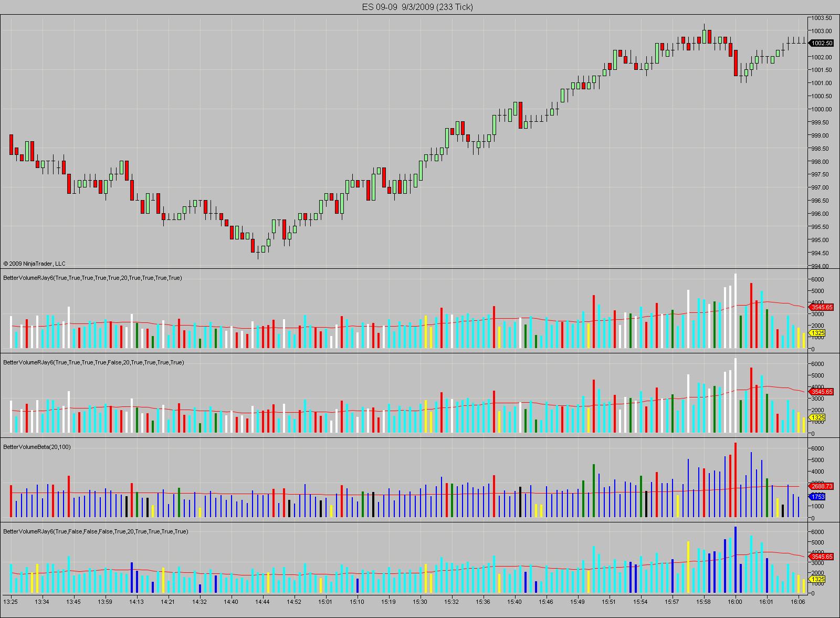This screenshot has height=618, width=840.
Task: Select the 13:34 time axis label
Action: click(x=42, y=602)
